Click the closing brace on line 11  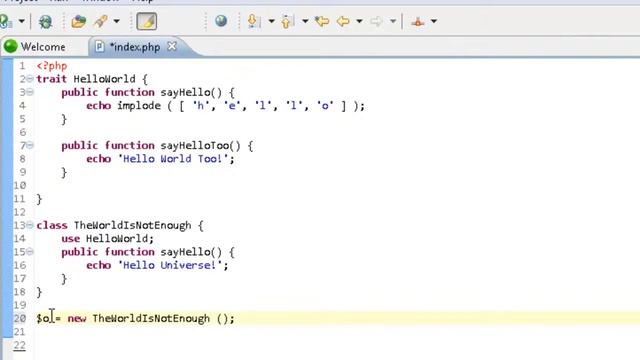pos(39,199)
